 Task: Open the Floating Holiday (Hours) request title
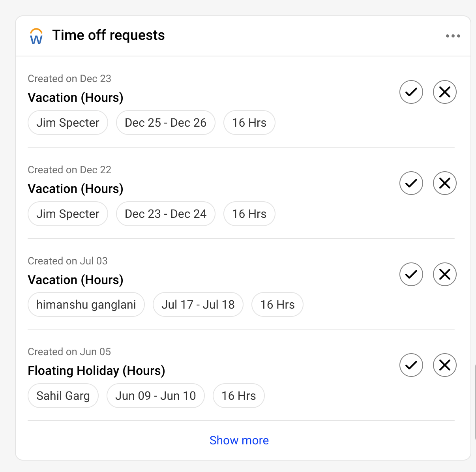tap(96, 371)
